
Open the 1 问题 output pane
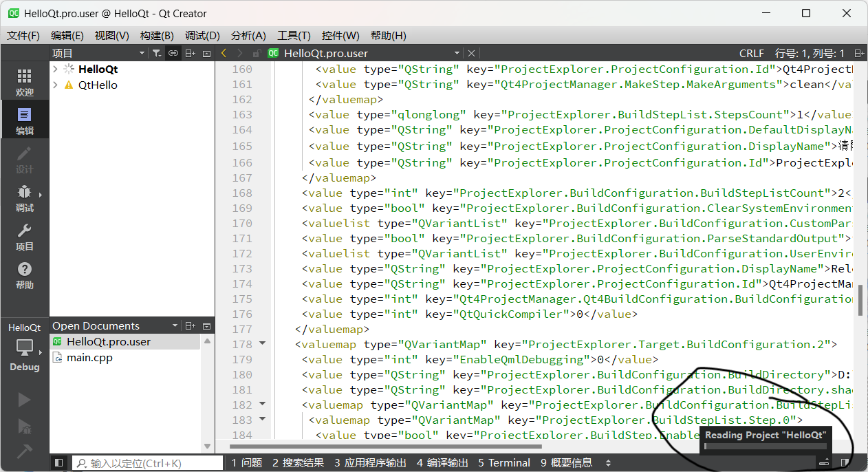tap(247, 463)
